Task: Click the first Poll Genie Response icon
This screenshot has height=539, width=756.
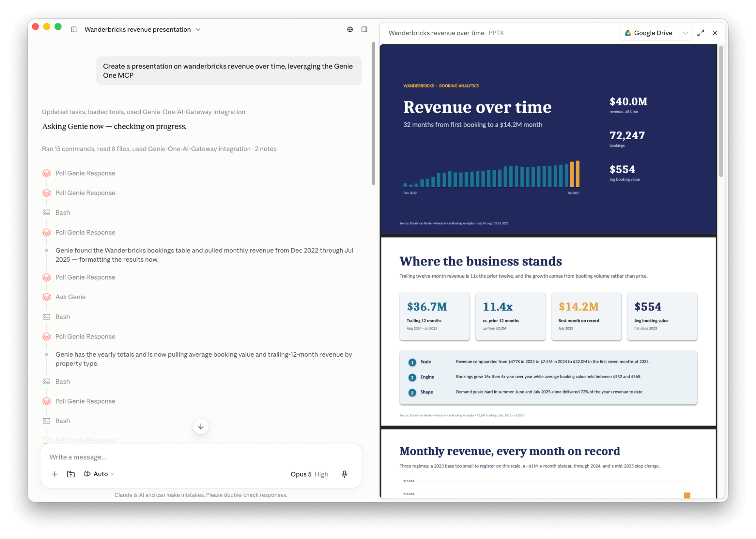Action: (x=47, y=173)
